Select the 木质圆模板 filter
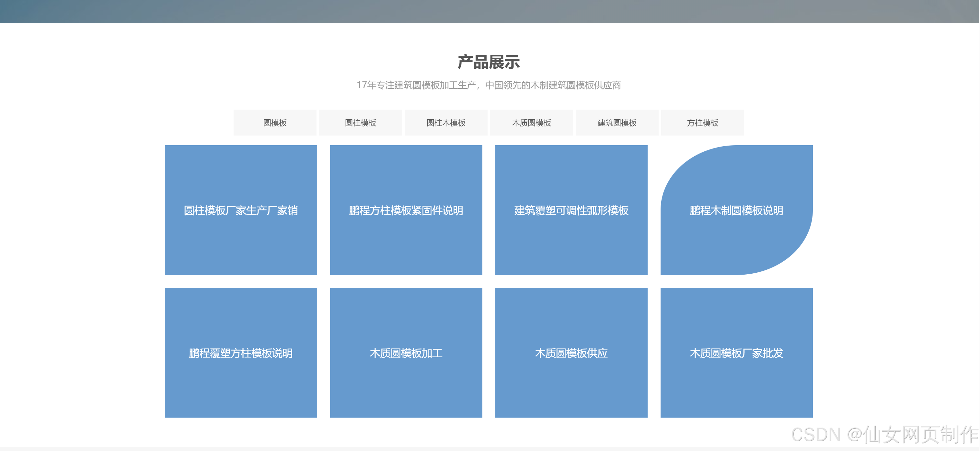This screenshot has height=451, width=980. (531, 123)
